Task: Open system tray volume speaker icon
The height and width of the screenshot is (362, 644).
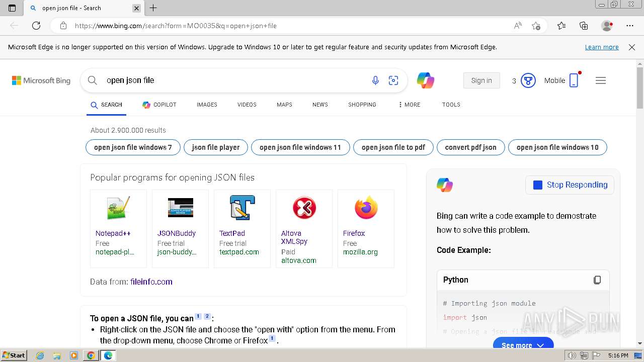Action: point(573,355)
